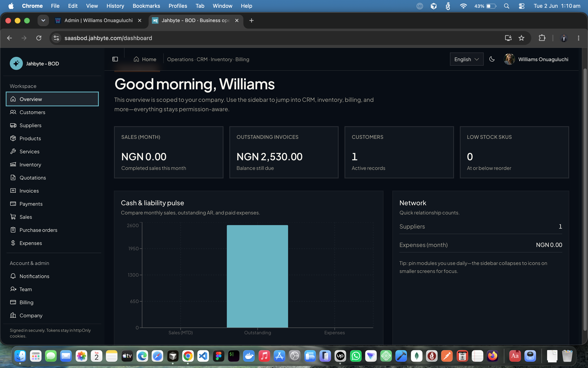Select the Jahbyte - BOD browser tab

(196, 20)
